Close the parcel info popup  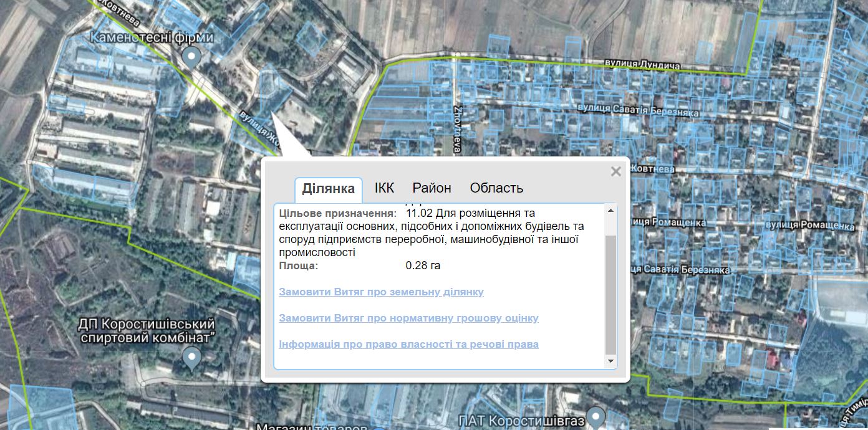click(x=615, y=171)
